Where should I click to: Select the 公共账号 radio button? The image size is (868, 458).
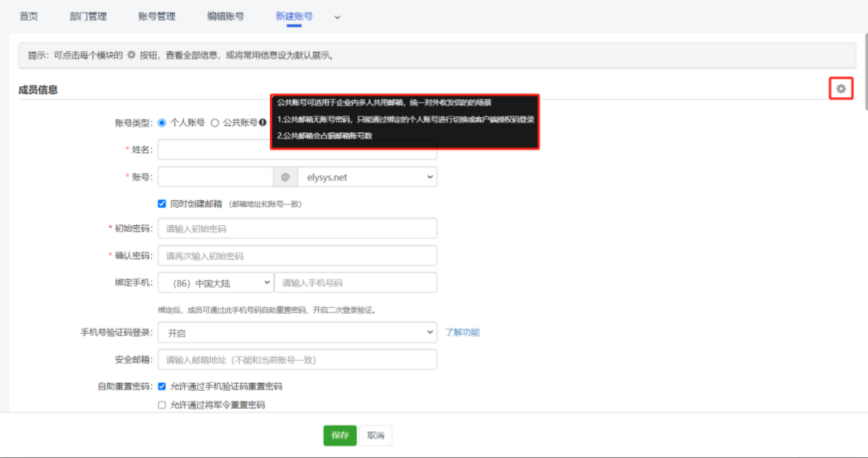215,123
